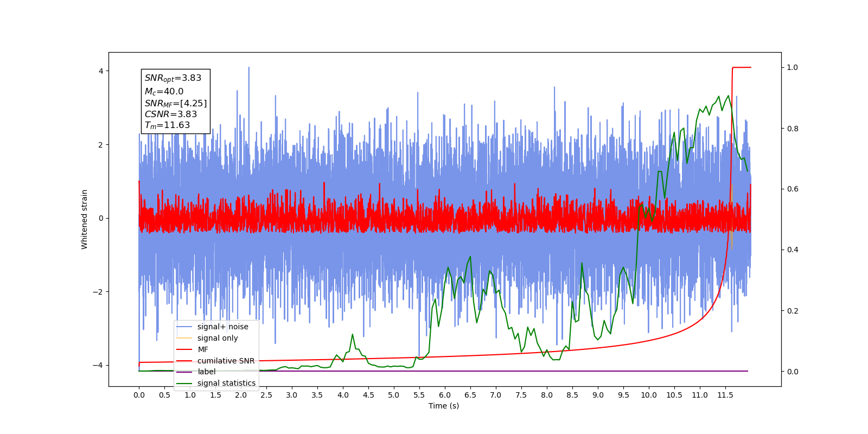Click the −2 tick on the Whitened strain axis
Viewport: 868px width, 434px height.
(x=98, y=292)
